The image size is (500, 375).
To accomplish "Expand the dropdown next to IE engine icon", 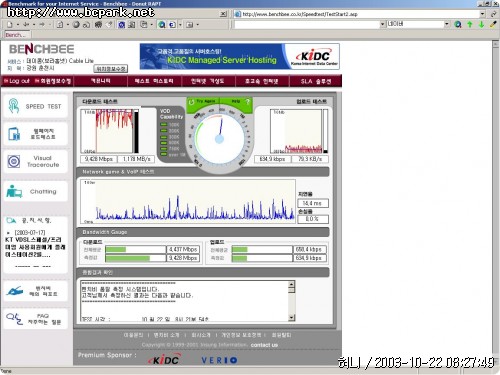I will [180, 25].
